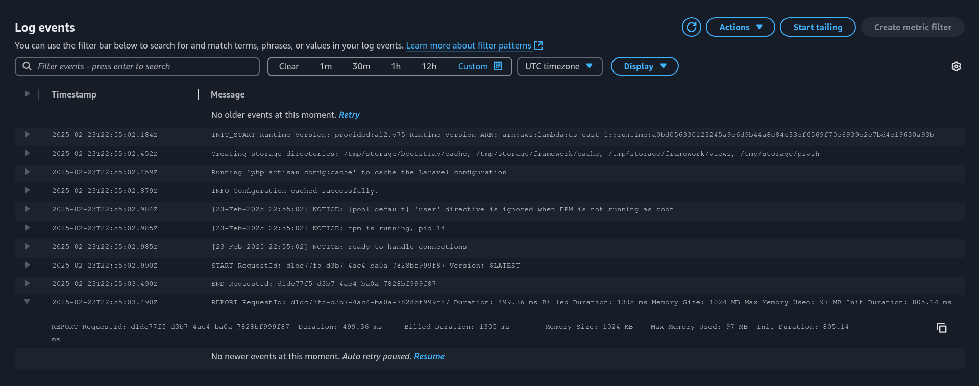980x386 pixels.
Task: Collapse the expanded REPORT RequestId row
Action: click(27, 302)
